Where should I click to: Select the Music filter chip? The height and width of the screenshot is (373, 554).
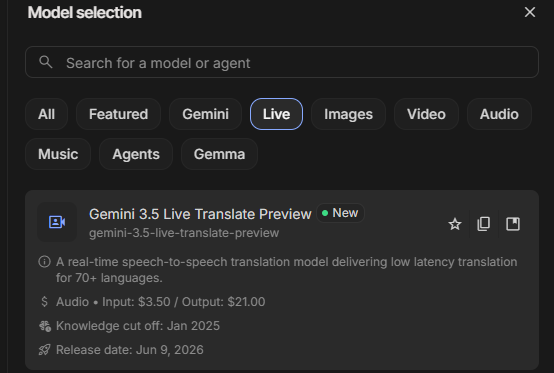pos(58,154)
